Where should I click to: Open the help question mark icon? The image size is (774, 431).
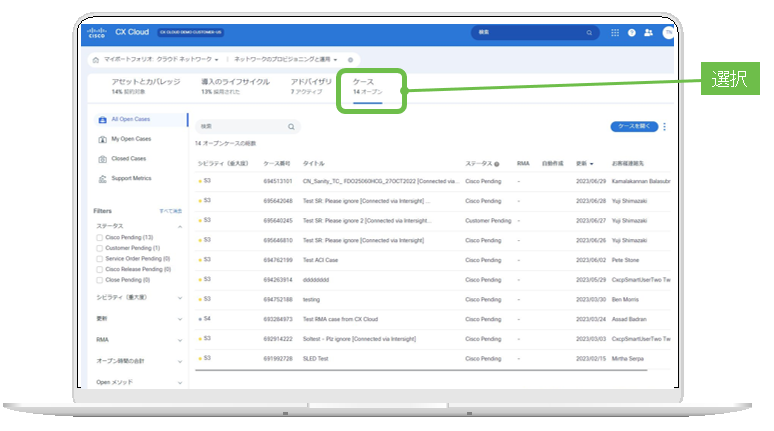pos(631,33)
